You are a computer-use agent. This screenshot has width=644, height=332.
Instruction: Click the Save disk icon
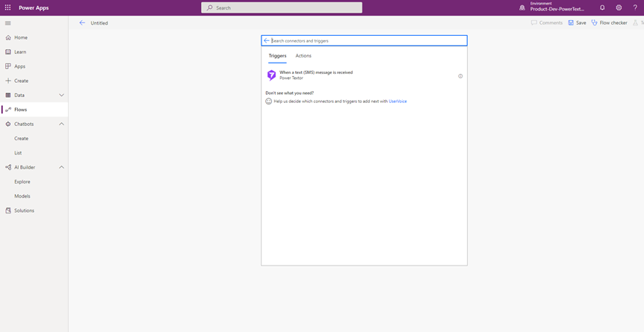[x=571, y=23]
